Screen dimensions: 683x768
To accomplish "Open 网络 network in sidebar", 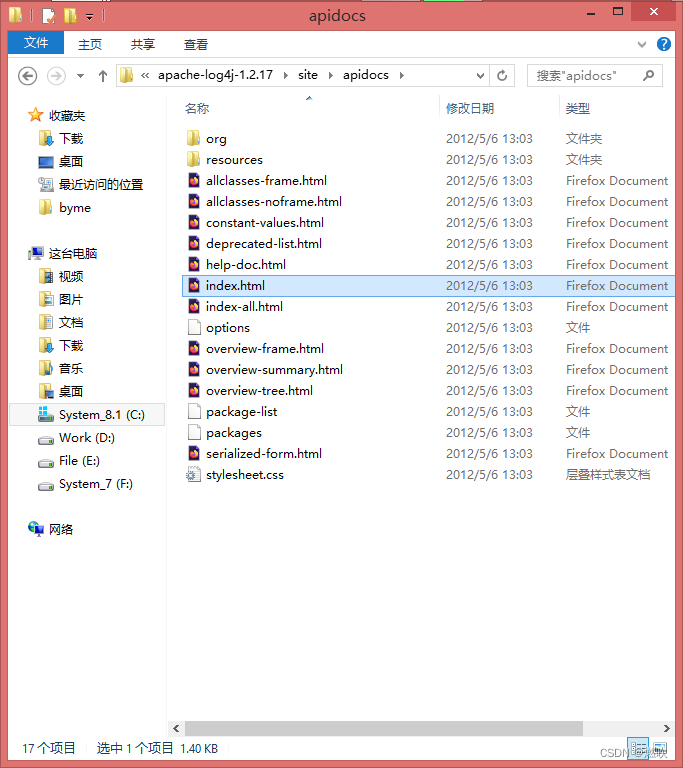I will pos(61,529).
